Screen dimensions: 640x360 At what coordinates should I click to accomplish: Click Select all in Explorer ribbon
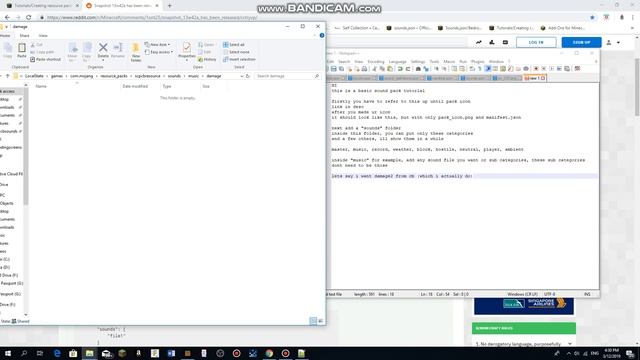tap(234, 44)
